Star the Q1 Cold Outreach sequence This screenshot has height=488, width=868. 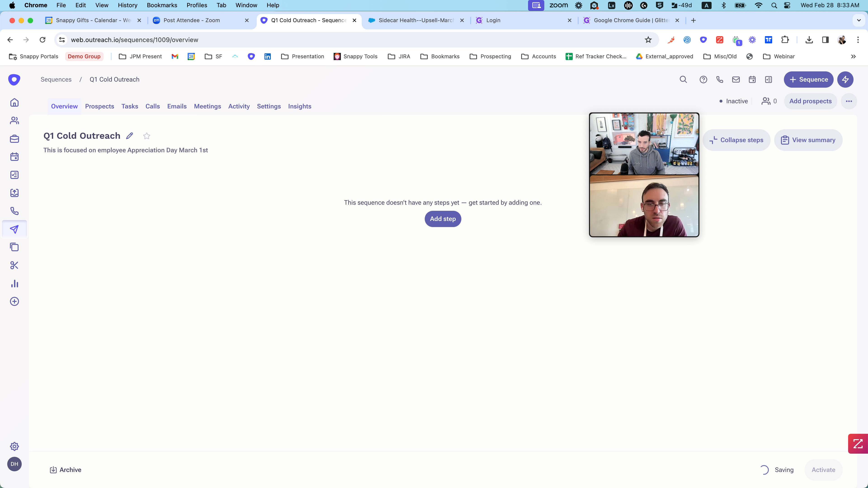146,136
